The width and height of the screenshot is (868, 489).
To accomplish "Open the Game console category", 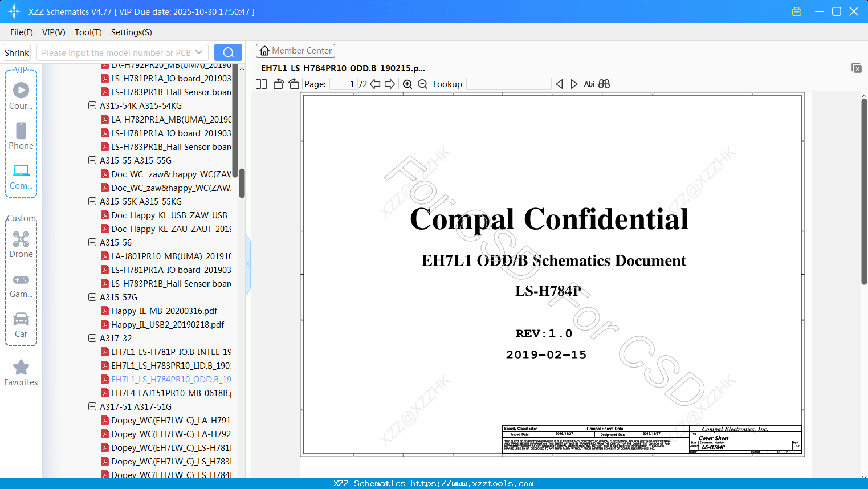I will 21,286.
